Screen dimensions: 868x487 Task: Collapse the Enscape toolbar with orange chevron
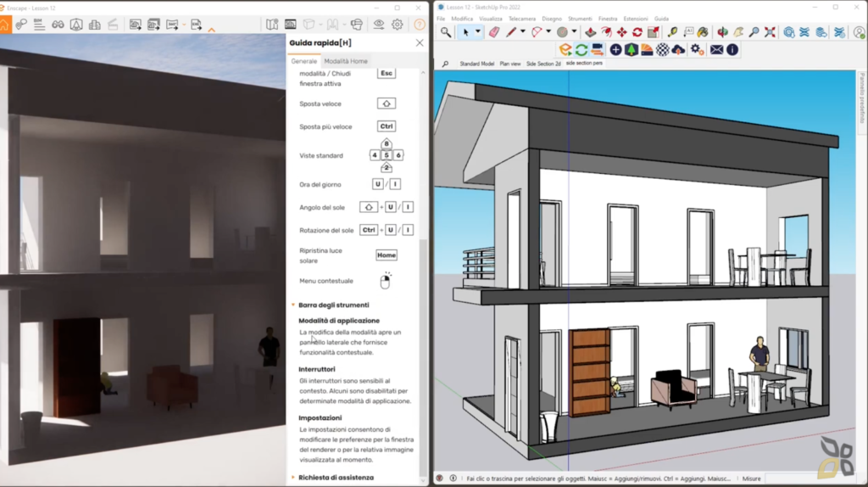(211, 30)
